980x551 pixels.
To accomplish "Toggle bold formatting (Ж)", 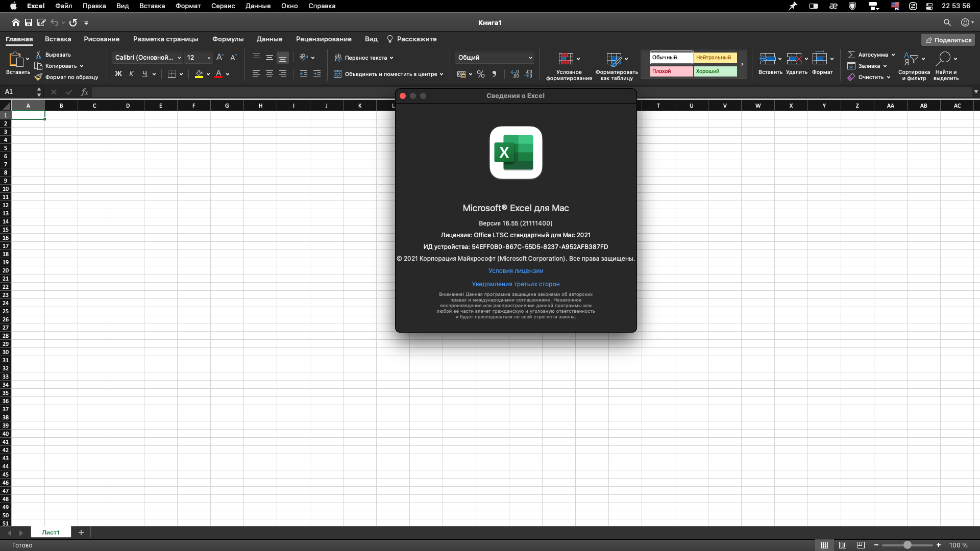I will coord(118,74).
